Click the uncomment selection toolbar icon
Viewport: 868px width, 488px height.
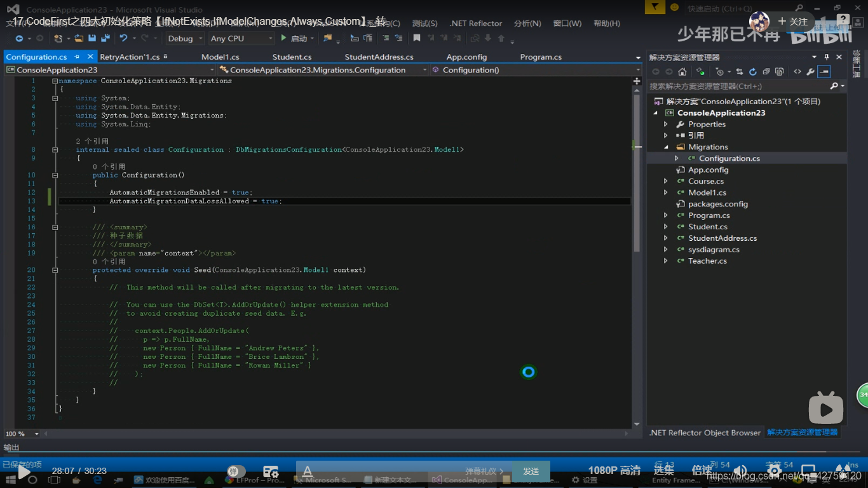click(x=398, y=38)
